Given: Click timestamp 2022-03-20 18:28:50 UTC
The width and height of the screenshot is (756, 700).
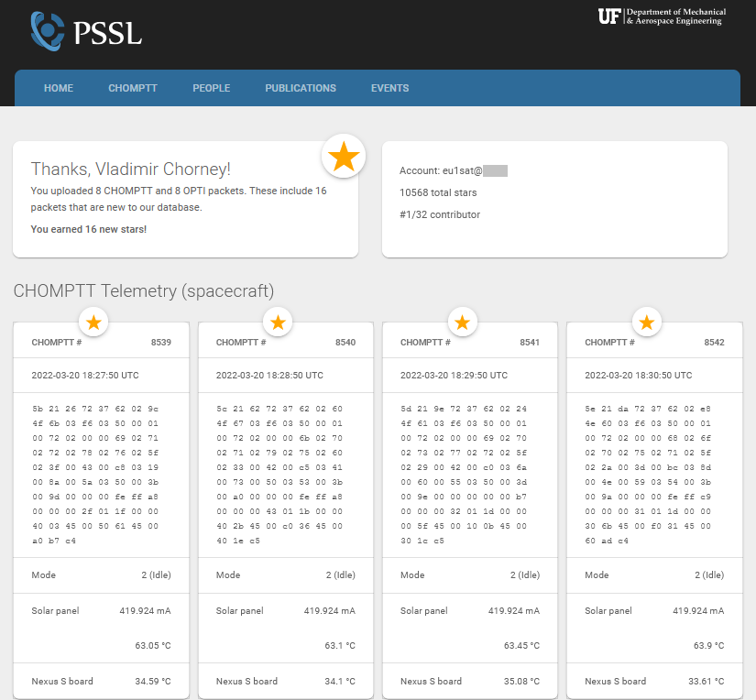Looking at the screenshot, I should click(269, 375).
